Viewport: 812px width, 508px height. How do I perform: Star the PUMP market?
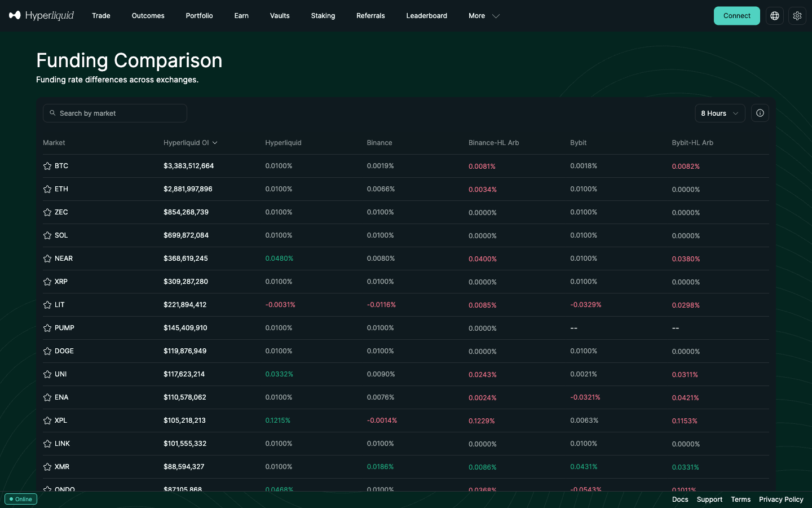point(47,328)
